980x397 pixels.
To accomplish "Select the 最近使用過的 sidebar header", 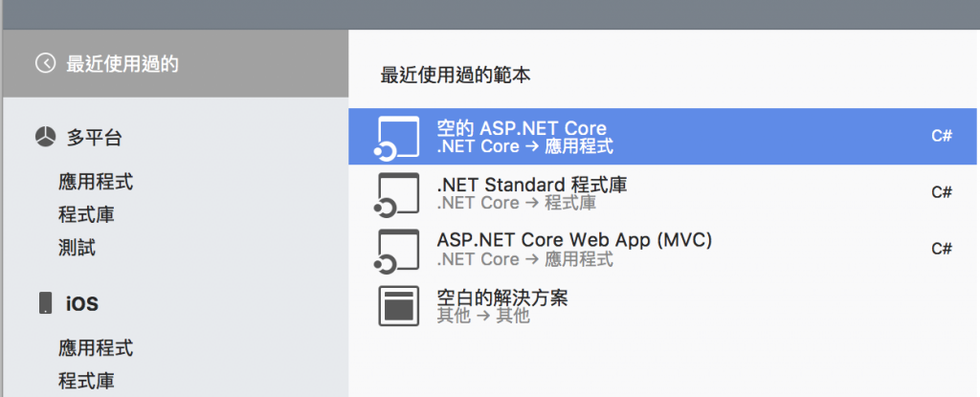I will point(176,63).
